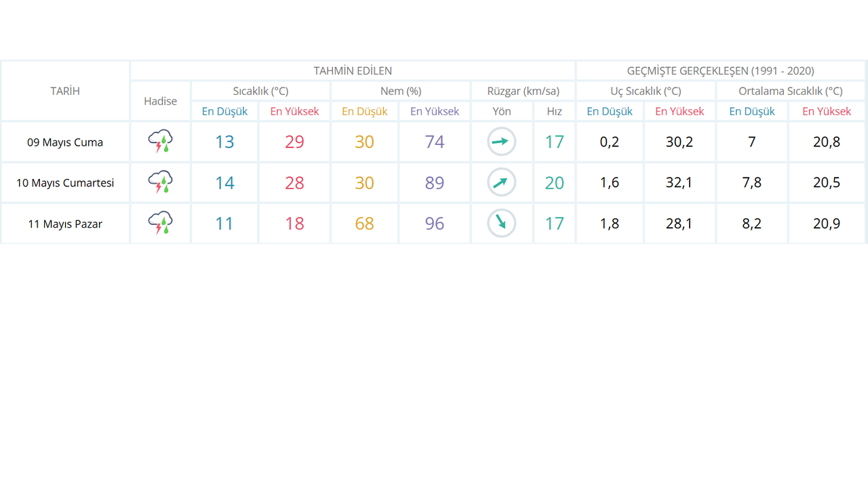The height and width of the screenshot is (488, 868).
Task: Click the wind direction arrow for 11 Mayıs Pazar
Action: pyautogui.click(x=502, y=223)
